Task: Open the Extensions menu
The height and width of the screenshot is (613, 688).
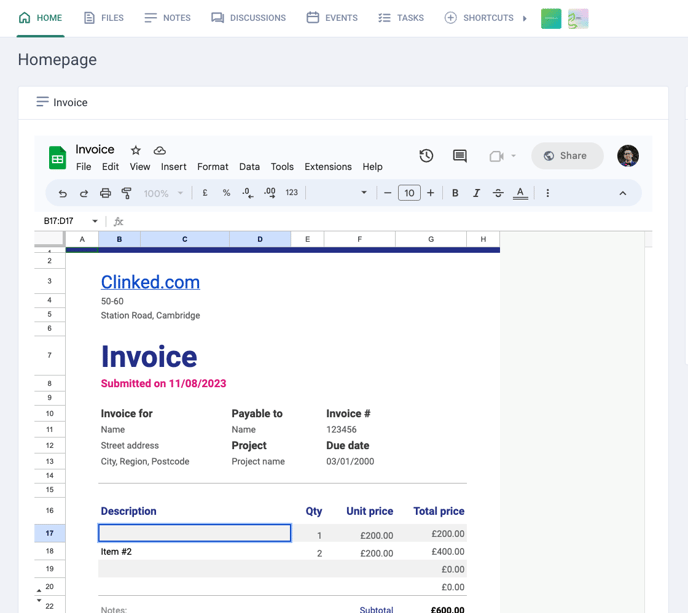Action: pos(328,167)
